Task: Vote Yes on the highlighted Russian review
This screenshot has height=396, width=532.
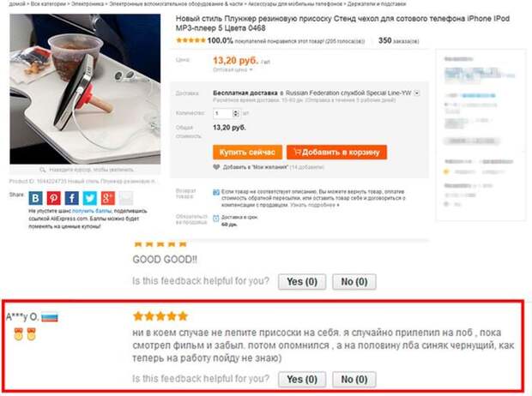Action: (302, 380)
